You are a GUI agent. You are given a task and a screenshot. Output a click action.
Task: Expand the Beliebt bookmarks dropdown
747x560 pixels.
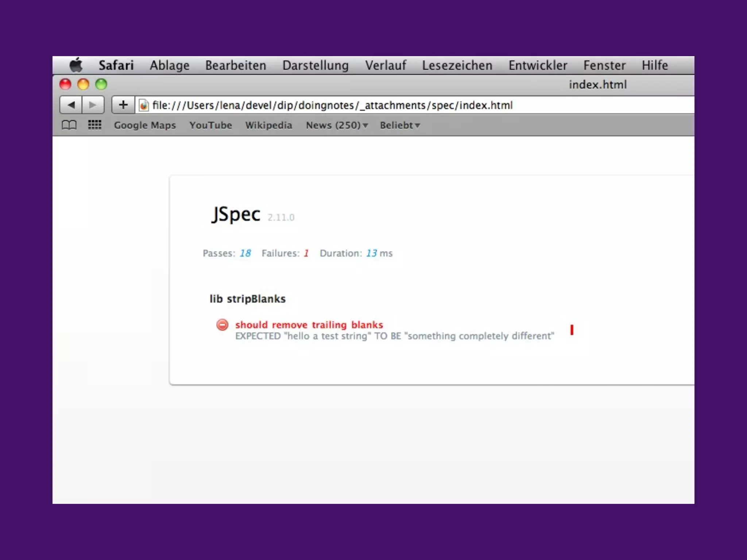pyautogui.click(x=400, y=125)
